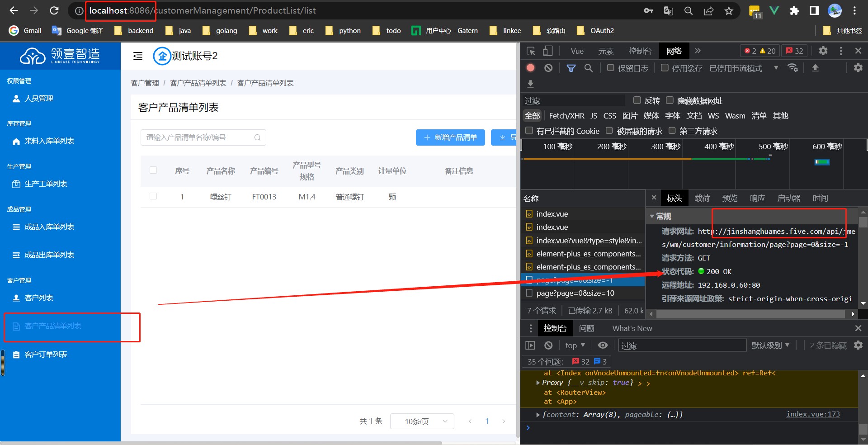Open the DevTools settings gear
868x445 pixels.
pos(823,51)
